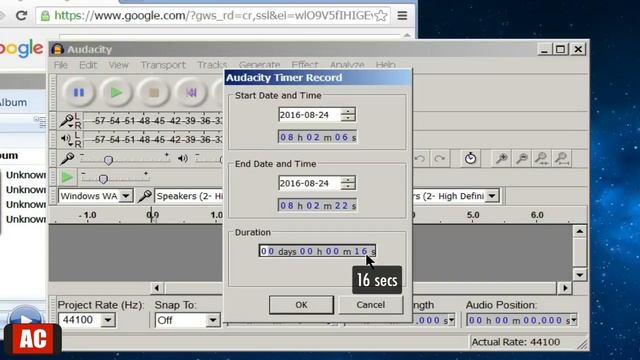
Task: Click the vertical scrollbar down arrow
Action: click(580, 275)
